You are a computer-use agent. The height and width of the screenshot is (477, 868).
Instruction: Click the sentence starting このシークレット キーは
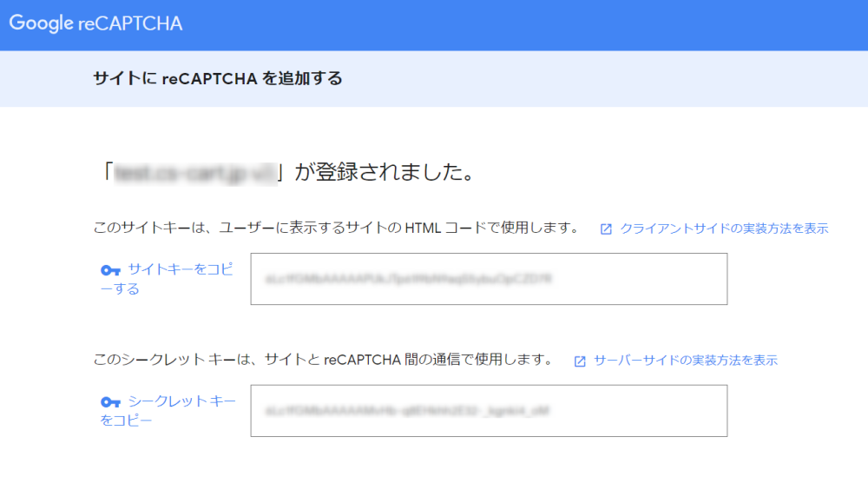click(x=324, y=360)
